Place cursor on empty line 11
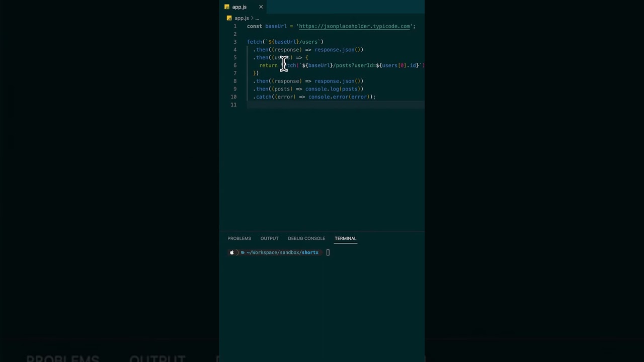Screen dimensions: 644x362 (x=336, y=105)
